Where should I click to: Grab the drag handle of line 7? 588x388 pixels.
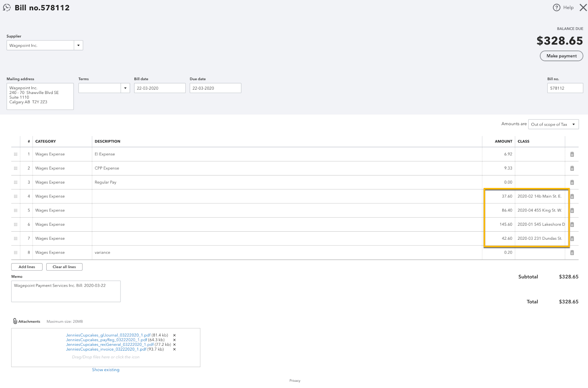click(15, 239)
